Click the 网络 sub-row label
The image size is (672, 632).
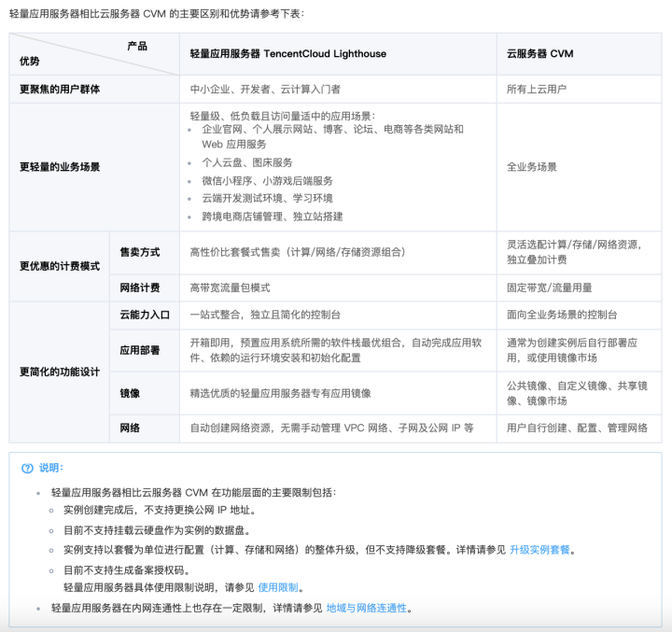pyautogui.click(x=130, y=428)
